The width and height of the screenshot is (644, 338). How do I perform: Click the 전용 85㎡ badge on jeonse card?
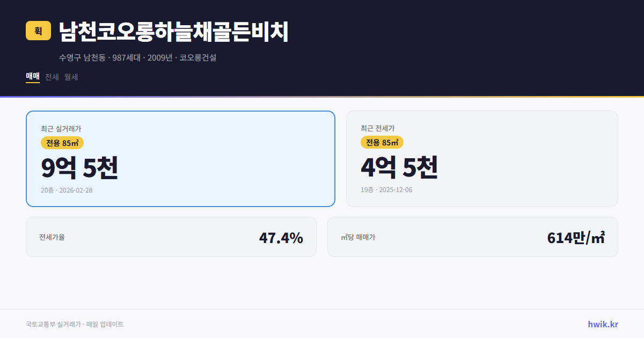382,143
